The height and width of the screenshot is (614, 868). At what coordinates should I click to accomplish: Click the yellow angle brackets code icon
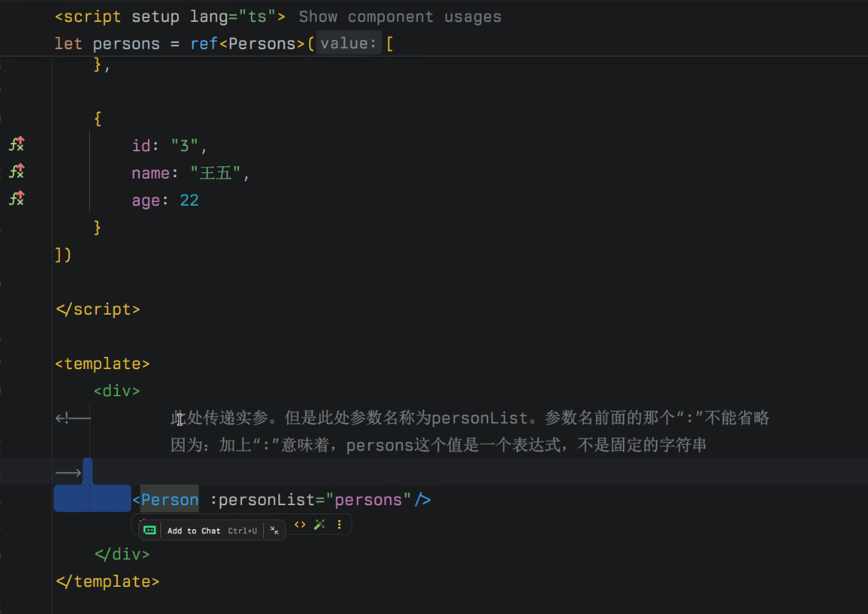point(300,524)
